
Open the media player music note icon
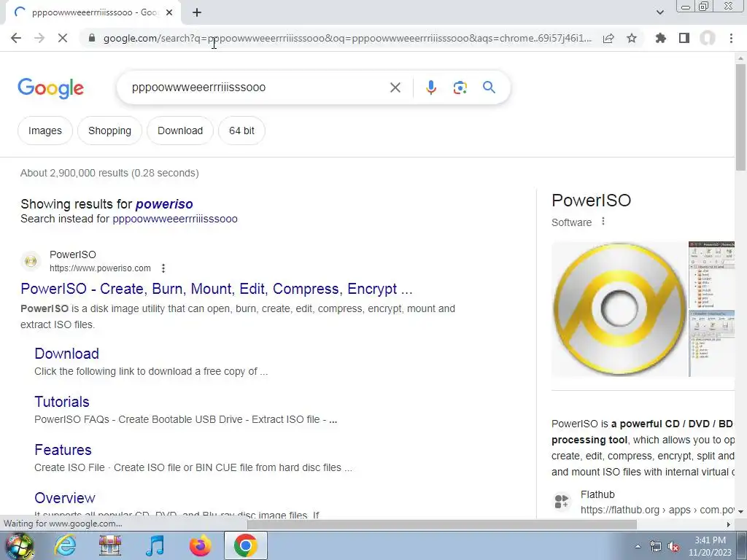tap(155, 545)
